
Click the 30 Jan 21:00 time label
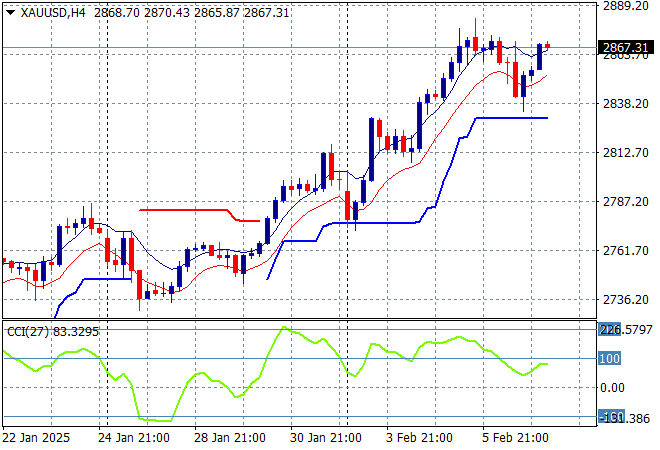[x=326, y=438]
